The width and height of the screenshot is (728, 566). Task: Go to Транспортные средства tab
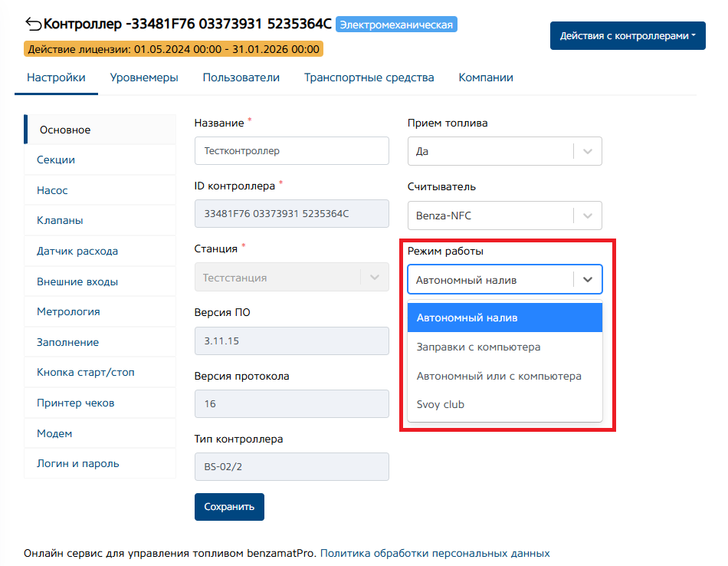369,77
